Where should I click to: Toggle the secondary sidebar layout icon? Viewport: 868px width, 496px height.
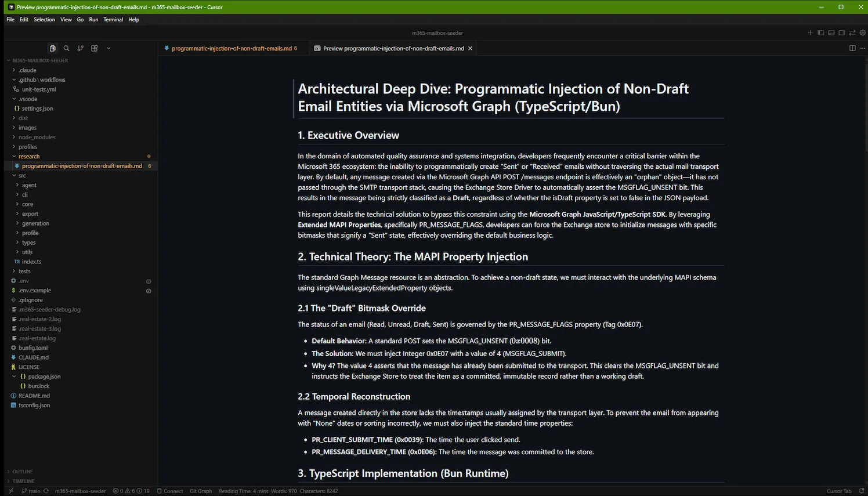pyautogui.click(x=841, y=33)
